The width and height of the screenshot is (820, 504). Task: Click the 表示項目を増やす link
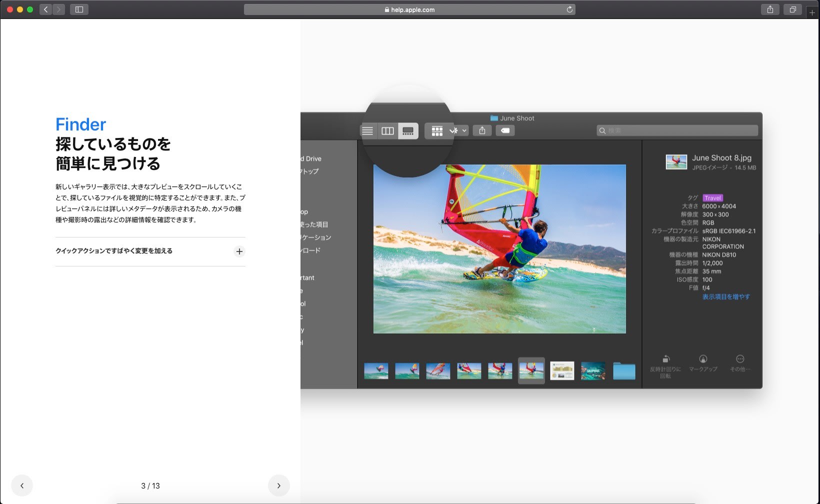click(726, 297)
